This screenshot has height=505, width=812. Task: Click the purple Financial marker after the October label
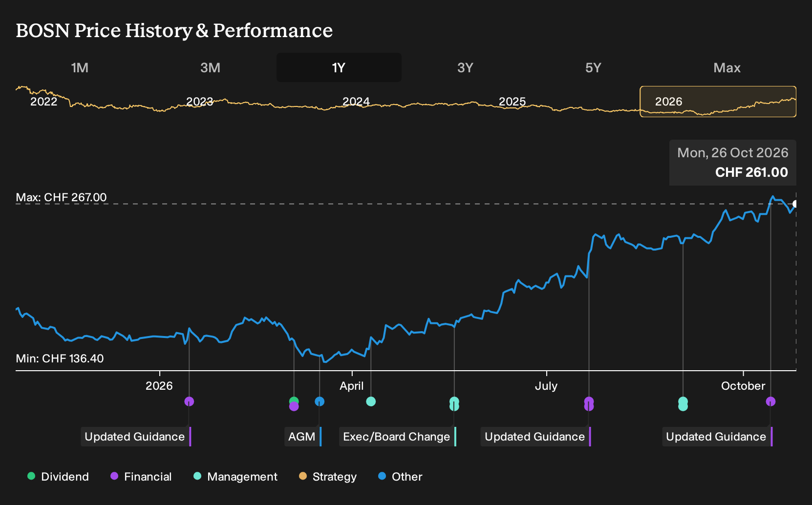point(770,401)
